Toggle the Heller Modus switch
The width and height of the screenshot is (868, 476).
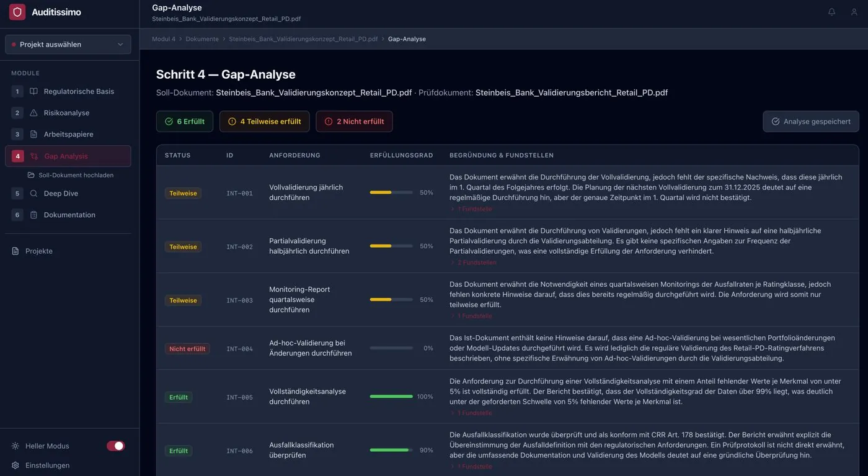coord(115,446)
